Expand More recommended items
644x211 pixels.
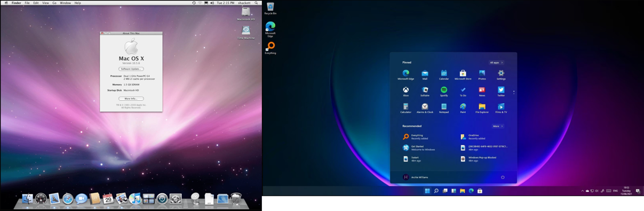pyautogui.click(x=497, y=126)
